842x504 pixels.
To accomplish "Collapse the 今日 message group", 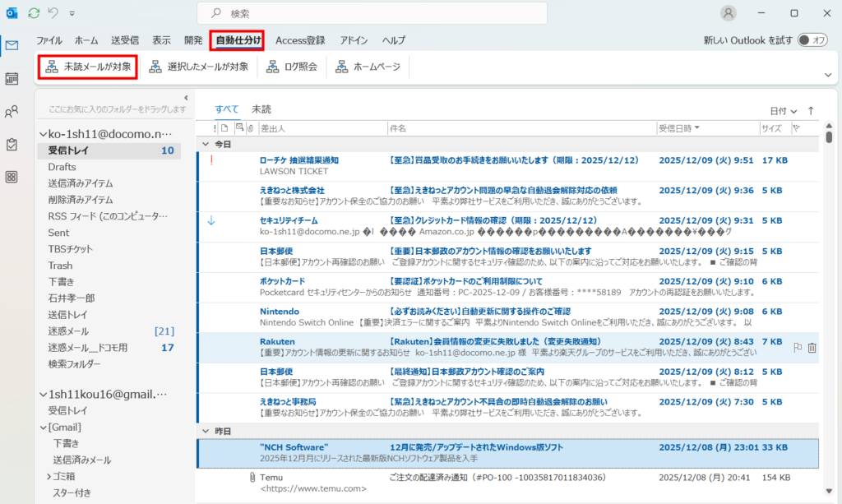I will coord(206,144).
